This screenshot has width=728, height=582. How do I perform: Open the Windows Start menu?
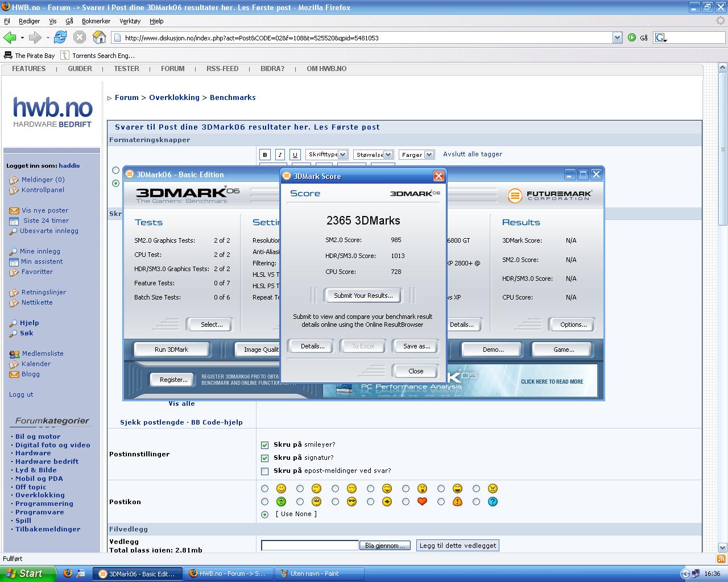(28, 573)
